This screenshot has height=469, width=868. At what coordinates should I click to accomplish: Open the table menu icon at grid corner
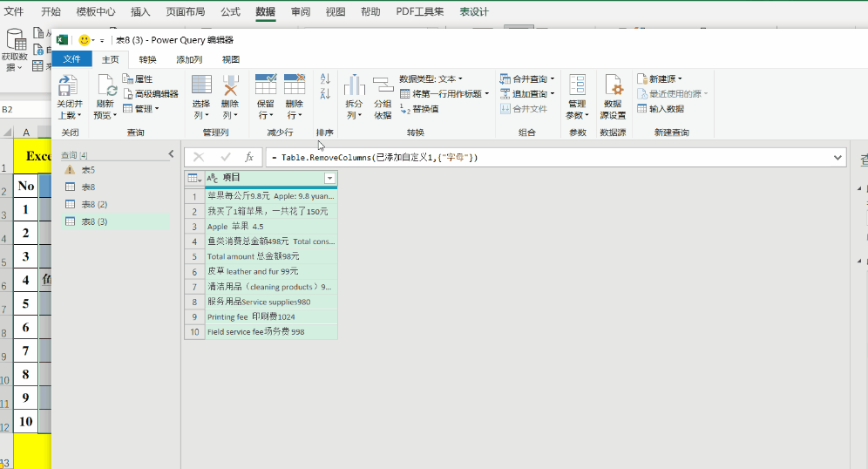[x=194, y=178]
